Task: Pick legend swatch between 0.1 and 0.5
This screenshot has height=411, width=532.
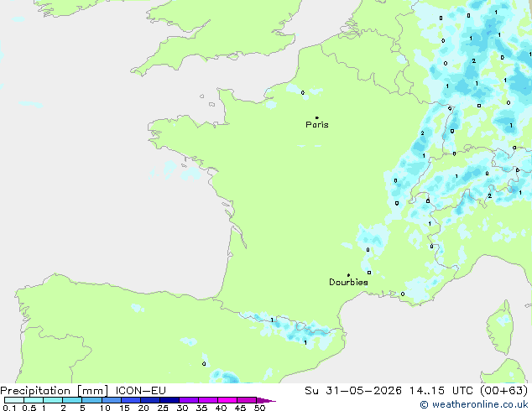Action: 14,400
